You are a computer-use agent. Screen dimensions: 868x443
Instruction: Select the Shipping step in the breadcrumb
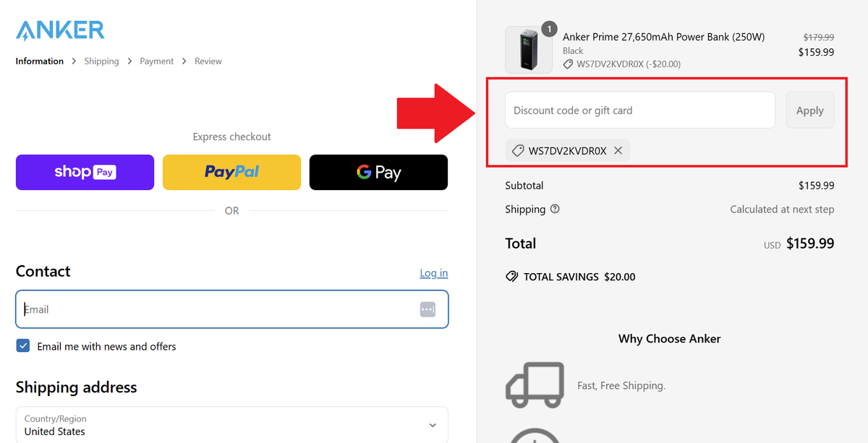[x=101, y=61]
